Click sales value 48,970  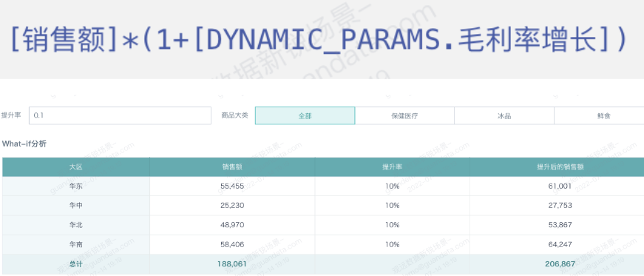pyautogui.click(x=232, y=225)
